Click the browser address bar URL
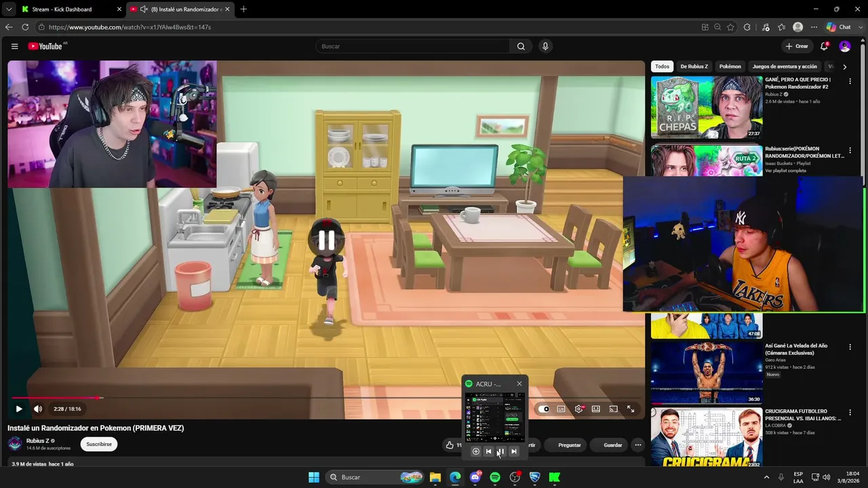The width and height of the screenshot is (868, 488). pyautogui.click(x=130, y=27)
